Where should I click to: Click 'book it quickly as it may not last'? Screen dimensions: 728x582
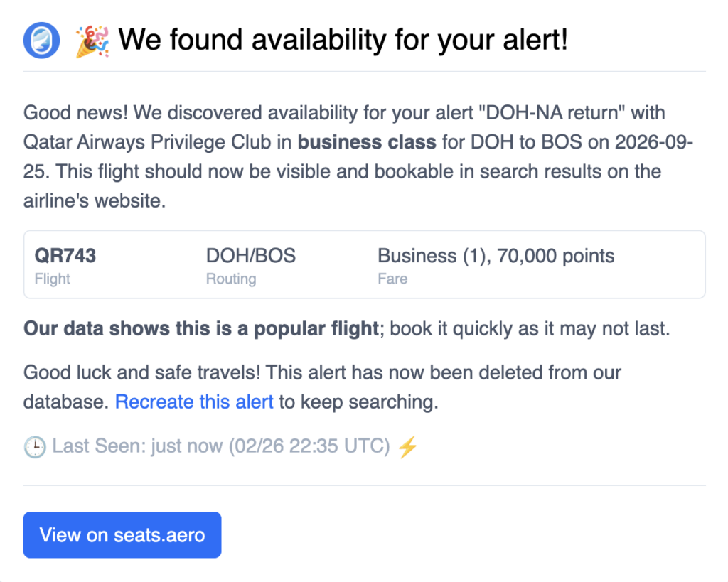[x=530, y=329]
